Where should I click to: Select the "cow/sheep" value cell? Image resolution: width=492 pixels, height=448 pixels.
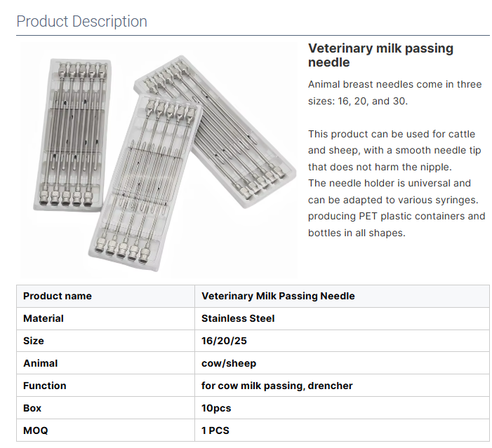click(x=229, y=363)
